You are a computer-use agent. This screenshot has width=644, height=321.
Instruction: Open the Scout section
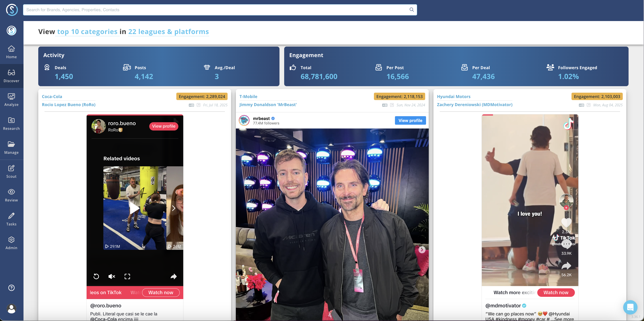pos(11,171)
